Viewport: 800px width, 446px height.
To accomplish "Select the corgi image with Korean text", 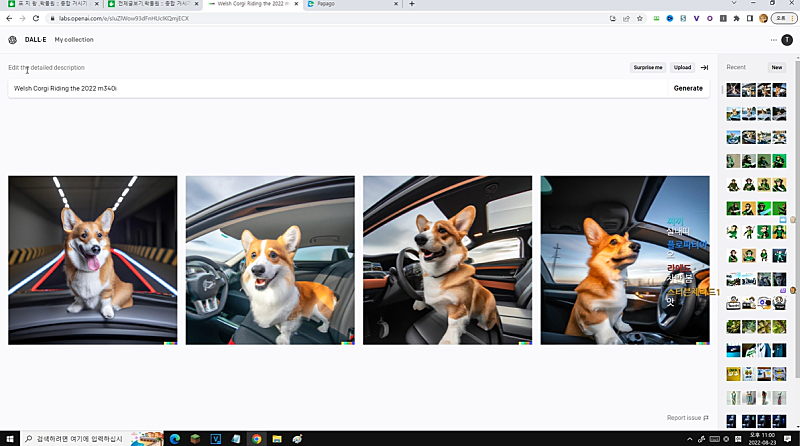I will pos(625,260).
